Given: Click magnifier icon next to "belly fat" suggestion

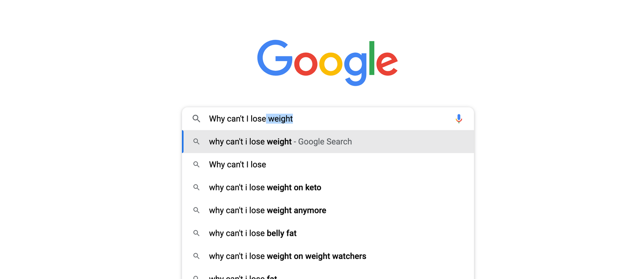Looking at the screenshot, I should 196,234.
